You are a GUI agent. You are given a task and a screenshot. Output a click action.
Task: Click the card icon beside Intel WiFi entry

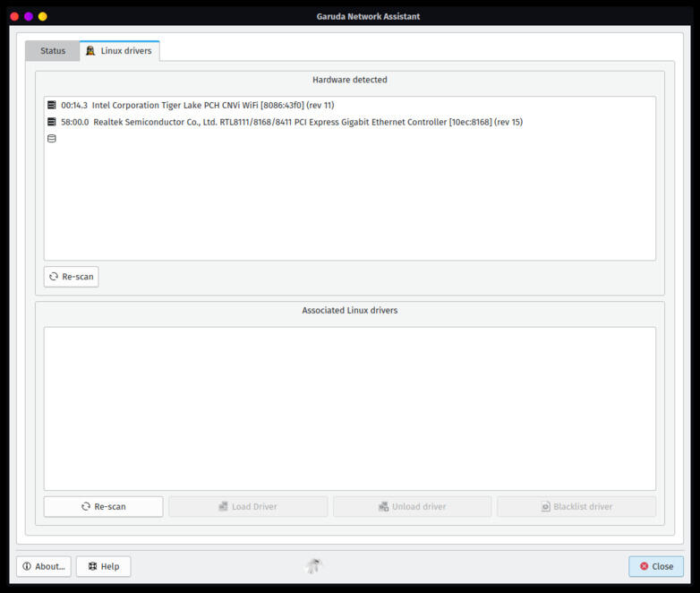coord(52,106)
